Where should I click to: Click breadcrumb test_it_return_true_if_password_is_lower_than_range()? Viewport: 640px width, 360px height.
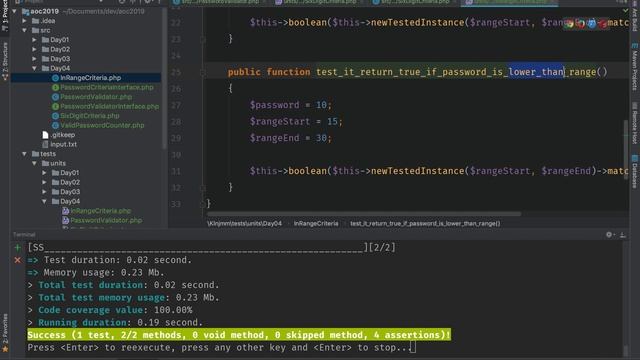point(425,224)
